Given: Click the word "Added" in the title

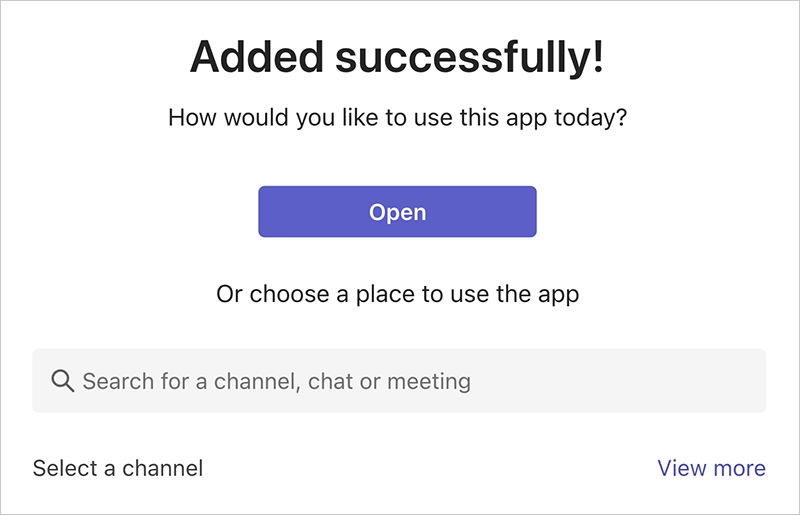Looking at the screenshot, I should tap(257, 57).
